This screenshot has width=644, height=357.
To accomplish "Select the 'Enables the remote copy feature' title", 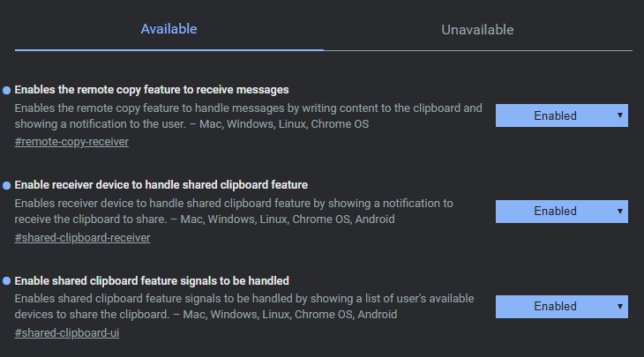I will click(x=152, y=90).
